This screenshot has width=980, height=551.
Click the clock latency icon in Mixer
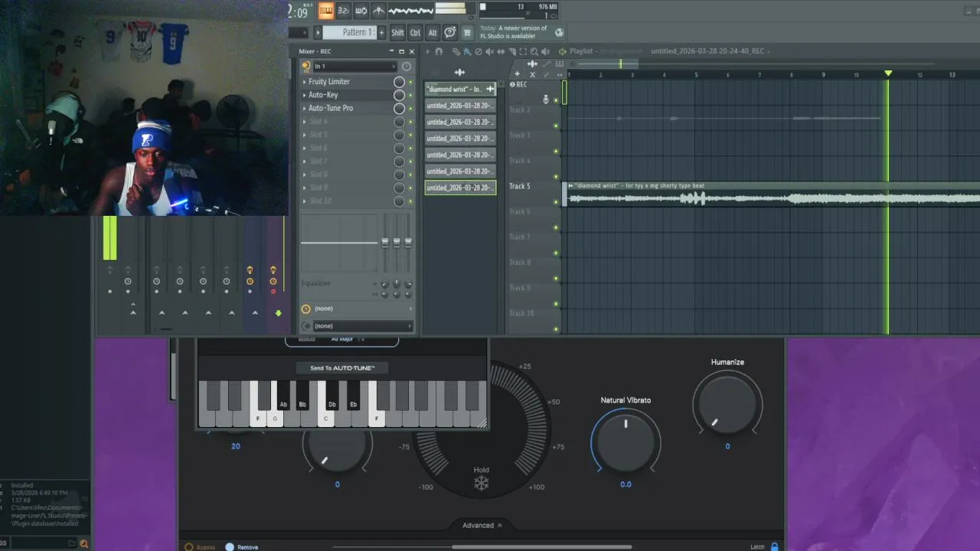coord(305,308)
